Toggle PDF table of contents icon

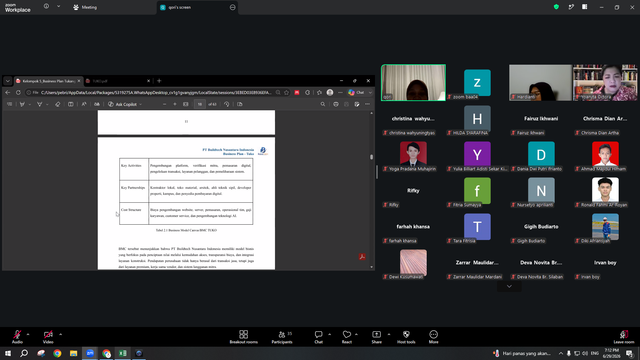pos(9,104)
